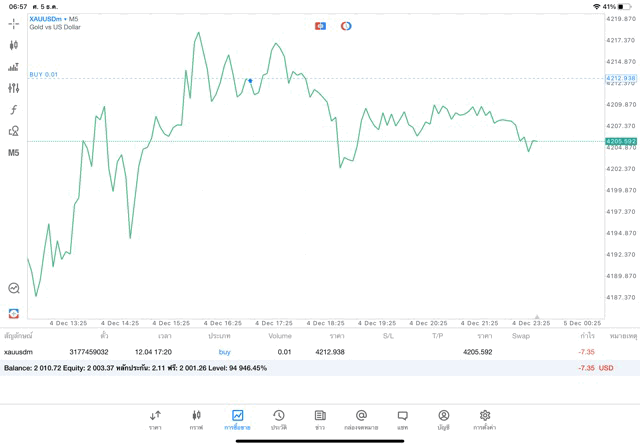The image size is (640, 447).
Task: Tap the BUY 0.01 order line label
Action: pyautogui.click(x=44, y=74)
